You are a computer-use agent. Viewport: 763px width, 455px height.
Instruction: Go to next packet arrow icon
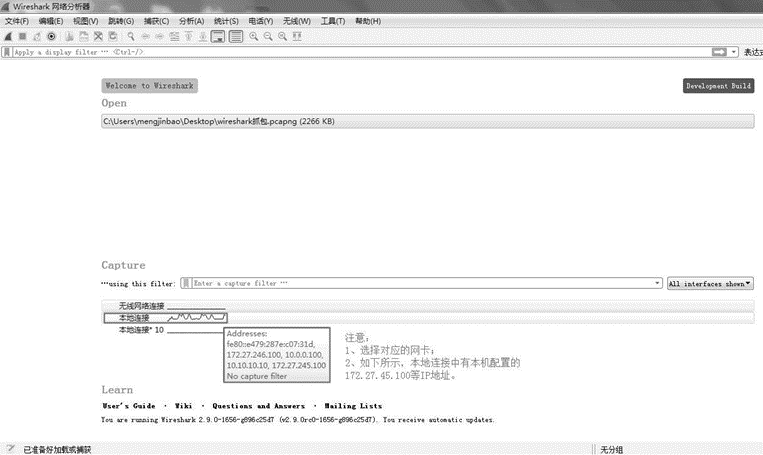[159, 36]
